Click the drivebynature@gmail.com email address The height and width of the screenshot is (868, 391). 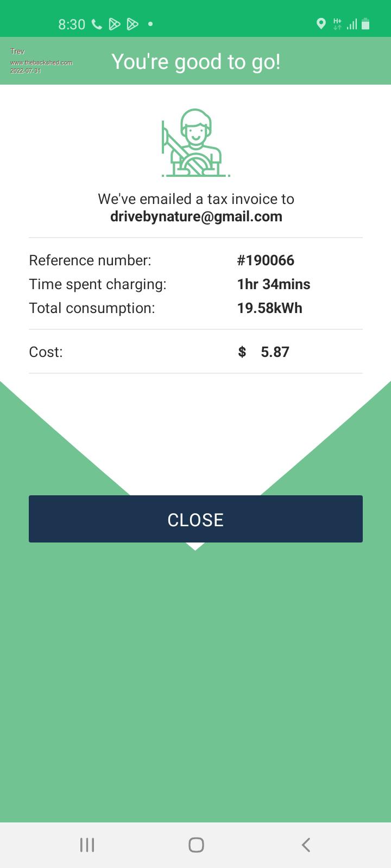pyautogui.click(x=196, y=216)
